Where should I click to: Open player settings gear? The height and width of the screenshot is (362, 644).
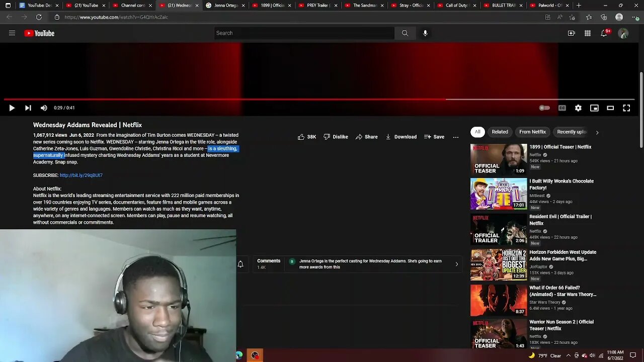(x=578, y=108)
